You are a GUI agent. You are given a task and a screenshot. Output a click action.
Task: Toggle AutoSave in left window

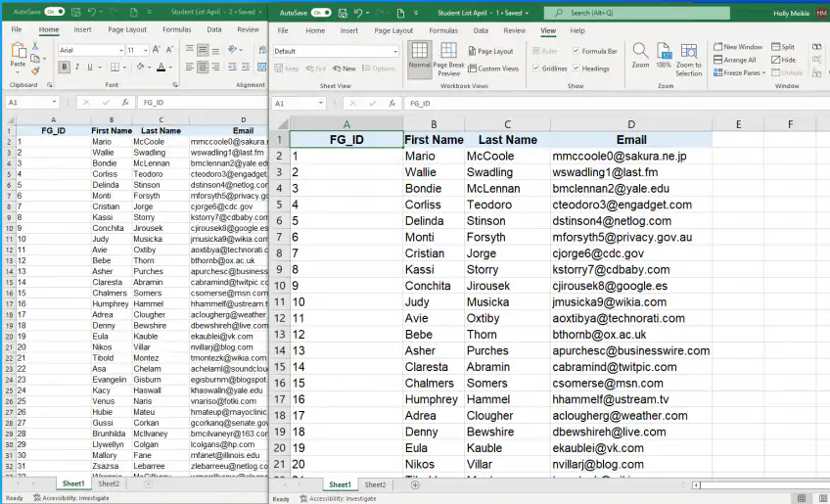pos(54,12)
